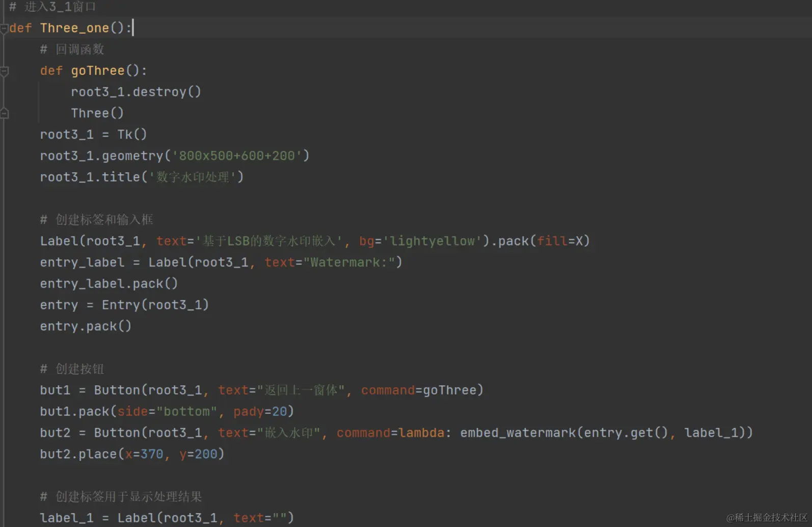
Task: Place cursor on the 'def Three_one():' line
Action: (71, 28)
